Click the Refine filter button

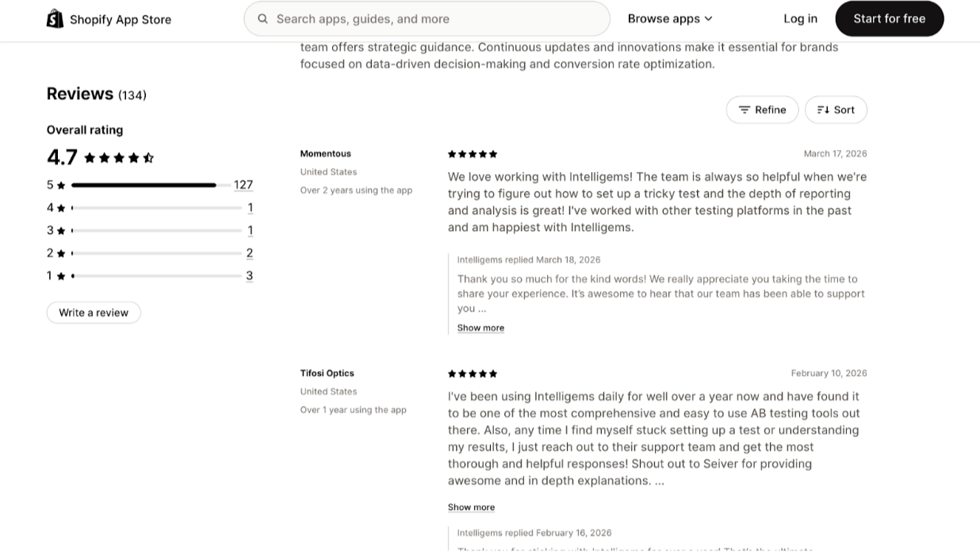[x=762, y=110]
